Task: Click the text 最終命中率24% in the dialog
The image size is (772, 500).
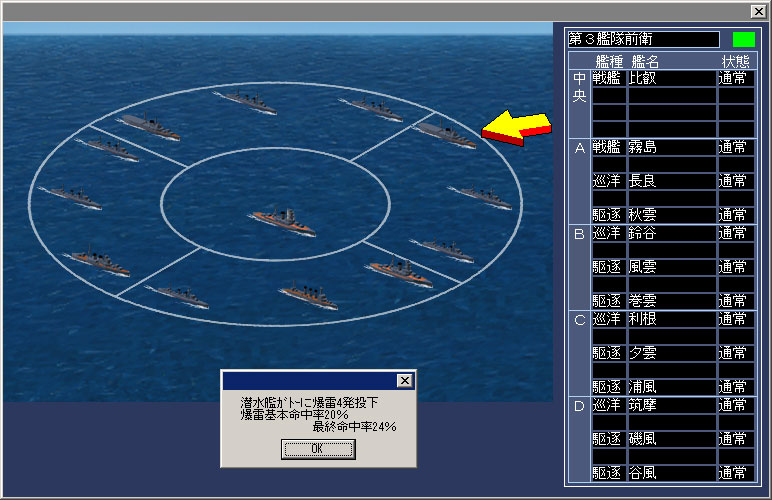Action: tap(354, 427)
